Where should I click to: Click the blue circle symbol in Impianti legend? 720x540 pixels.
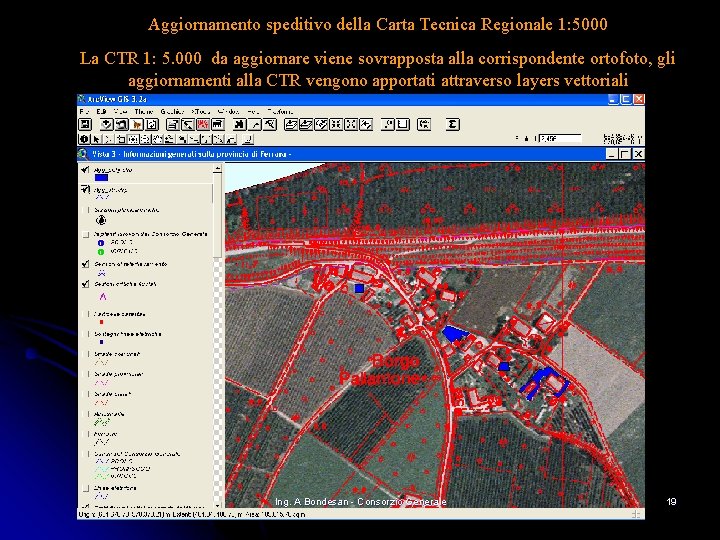(x=101, y=243)
